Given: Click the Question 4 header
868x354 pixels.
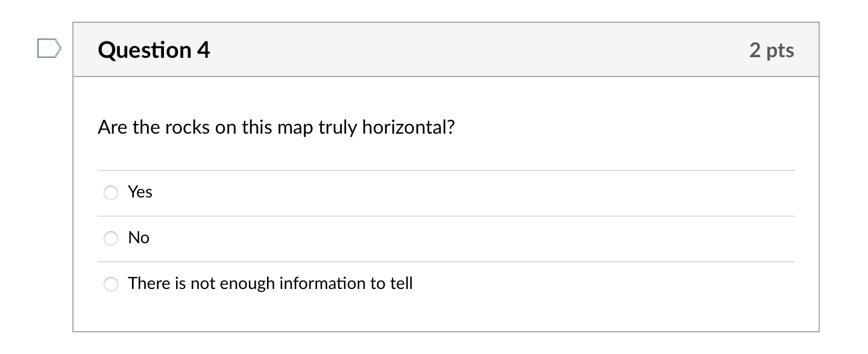Looking at the screenshot, I should [153, 50].
